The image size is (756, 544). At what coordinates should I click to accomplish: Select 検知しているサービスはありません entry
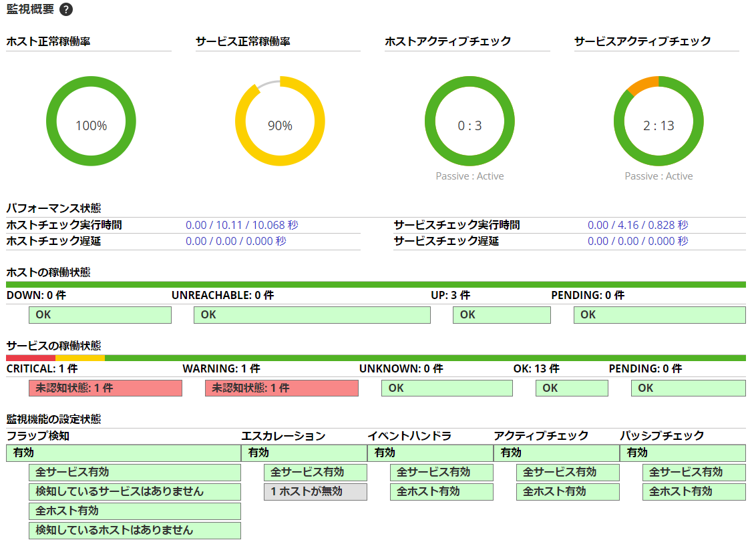134,491
